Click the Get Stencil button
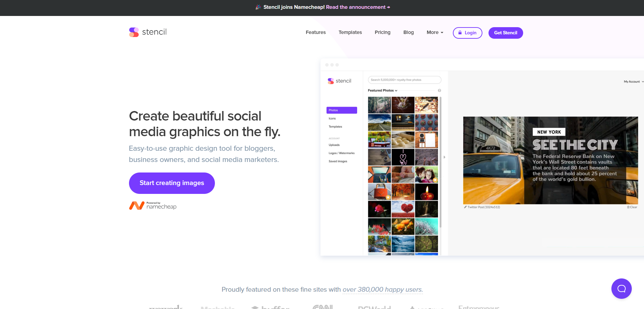Screen dimensions: 644x309 (x=505, y=33)
